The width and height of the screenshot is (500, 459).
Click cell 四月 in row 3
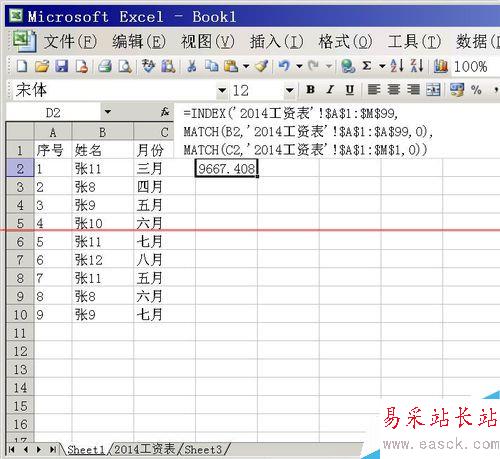164,187
